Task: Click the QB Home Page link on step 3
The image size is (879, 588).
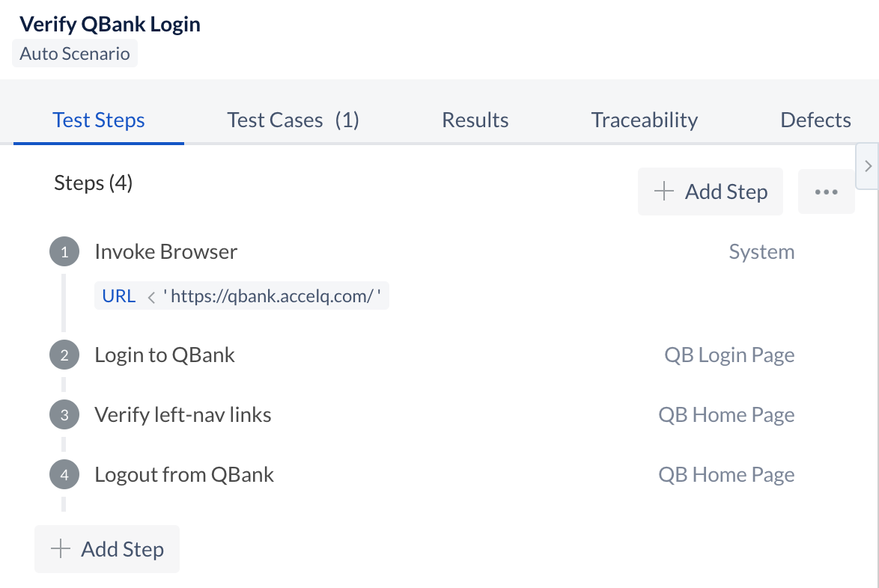Action: (x=726, y=414)
